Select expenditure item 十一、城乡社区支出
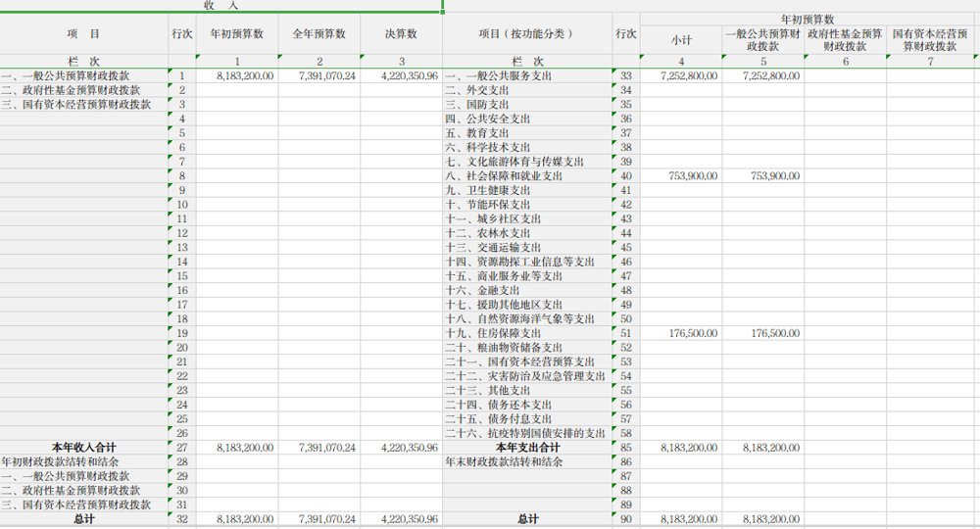This screenshot has height=529, width=980. click(527, 219)
